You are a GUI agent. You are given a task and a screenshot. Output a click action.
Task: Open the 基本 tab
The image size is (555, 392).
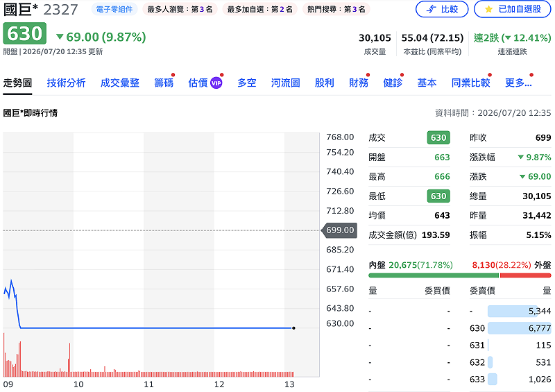427,83
